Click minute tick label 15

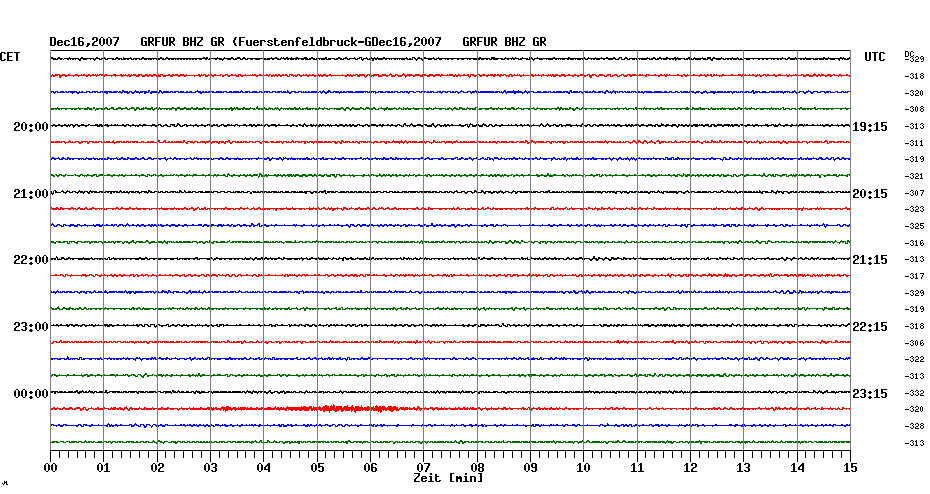coord(850,468)
